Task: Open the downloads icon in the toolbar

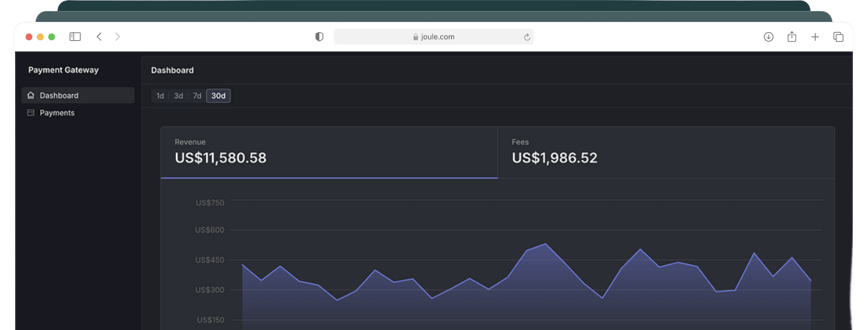Action: pos(768,37)
